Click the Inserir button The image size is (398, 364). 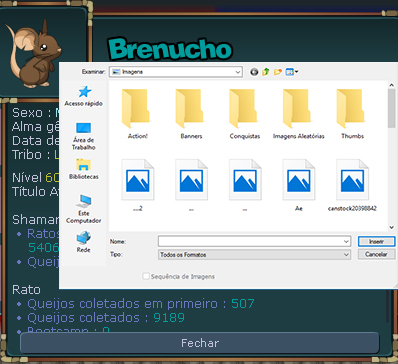376,241
